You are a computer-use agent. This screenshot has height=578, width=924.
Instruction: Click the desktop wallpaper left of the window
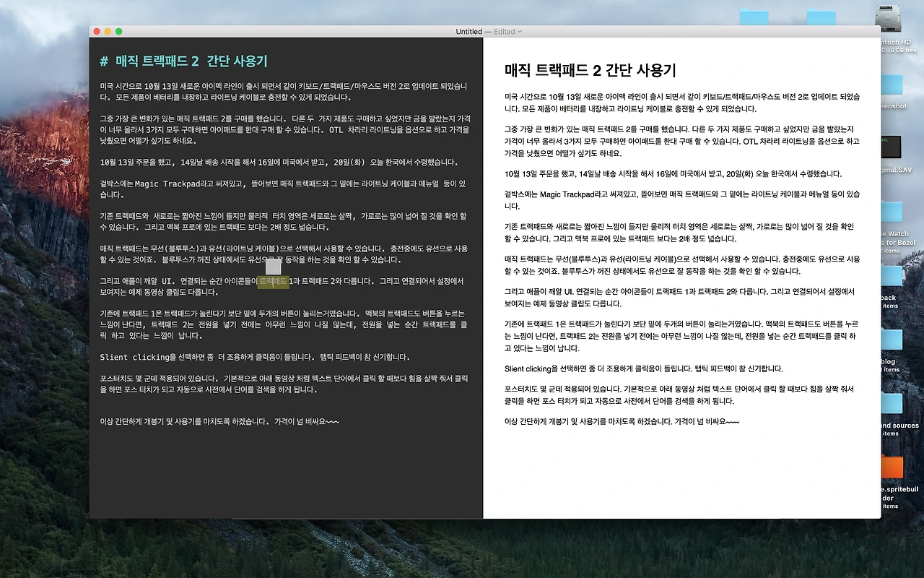43,289
